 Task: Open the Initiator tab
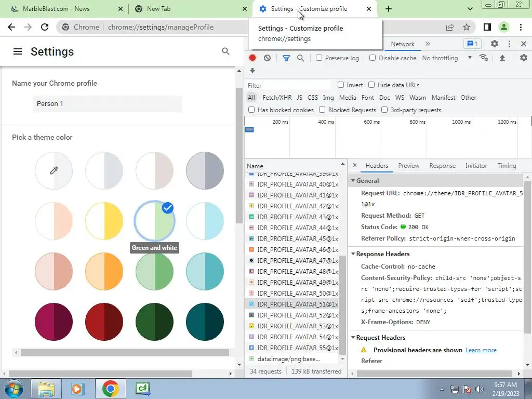(476, 166)
